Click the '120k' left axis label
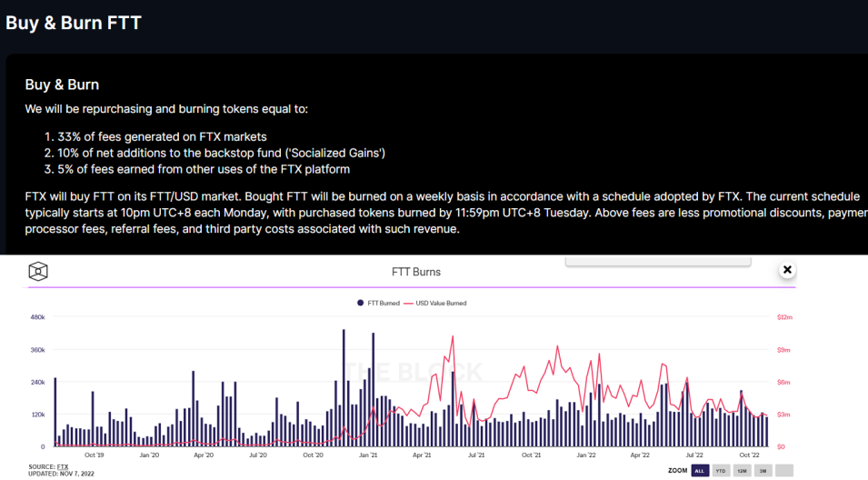The image size is (868, 480). point(37,415)
